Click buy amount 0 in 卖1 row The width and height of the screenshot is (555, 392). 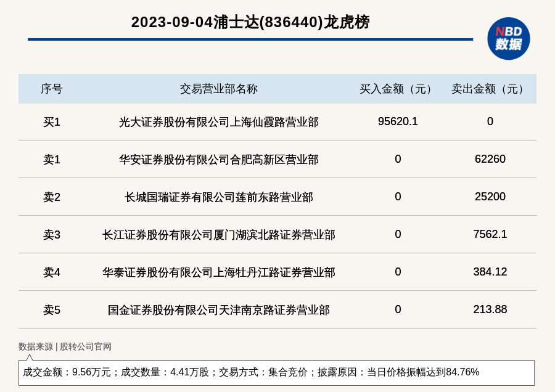point(398,159)
